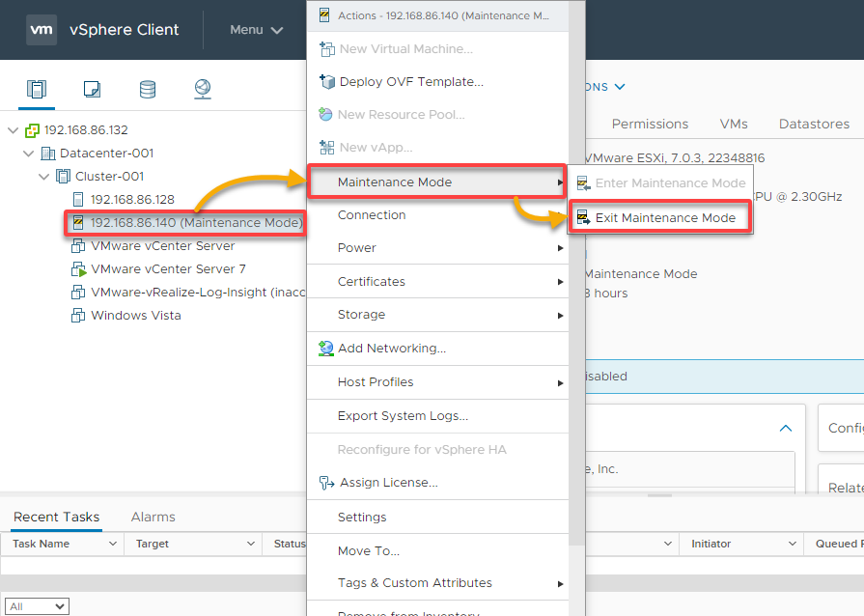Select the Windows Vista VM
864x616 pixels.
pyautogui.click(x=135, y=315)
